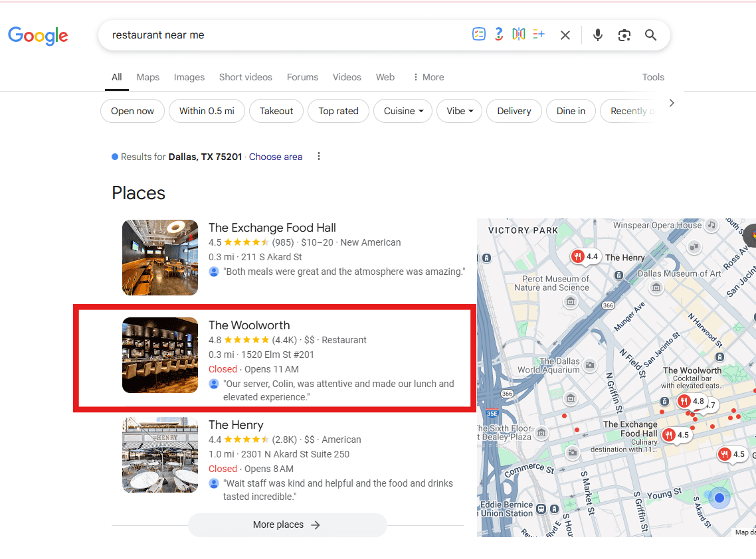Click the Closed · Opens 11 AM status
Viewport: 756px width, 559px height.
(x=254, y=369)
